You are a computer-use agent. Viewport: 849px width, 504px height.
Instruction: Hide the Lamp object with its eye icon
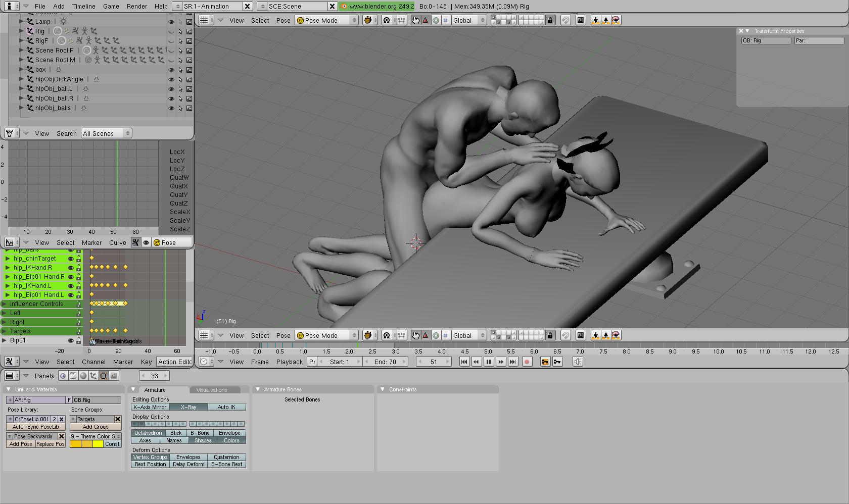pyautogui.click(x=171, y=22)
